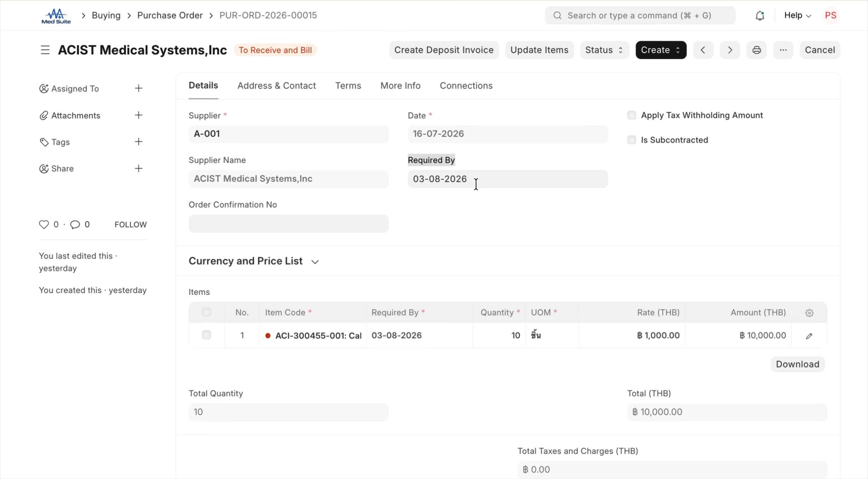This screenshot has height=479, width=868.
Task: Click the To Receive and Bill status badge
Action: click(275, 50)
